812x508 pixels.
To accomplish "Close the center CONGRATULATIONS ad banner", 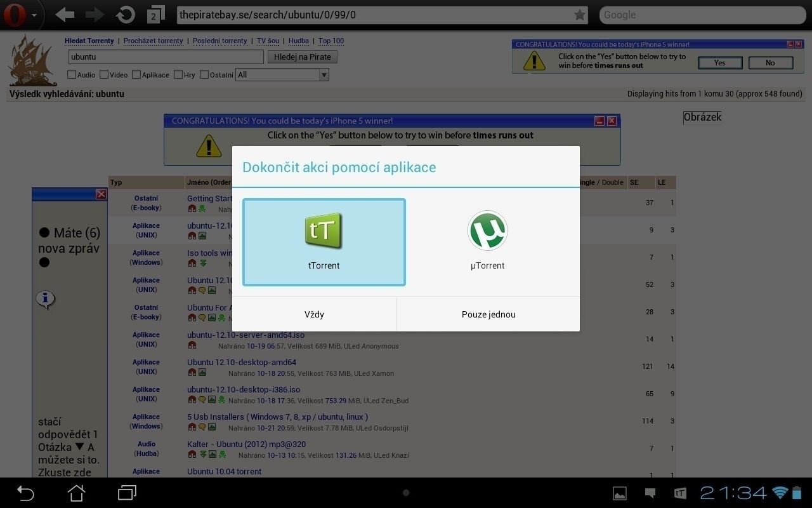I will pos(612,121).
